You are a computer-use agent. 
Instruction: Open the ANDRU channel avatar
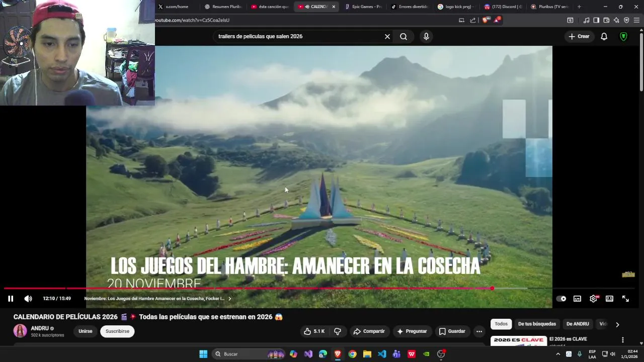point(20,331)
